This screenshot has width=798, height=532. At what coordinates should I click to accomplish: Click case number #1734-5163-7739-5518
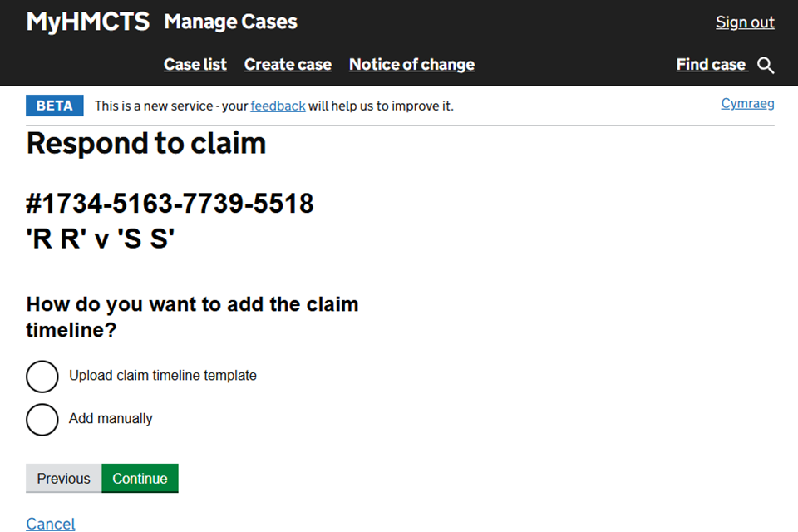(x=170, y=203)
